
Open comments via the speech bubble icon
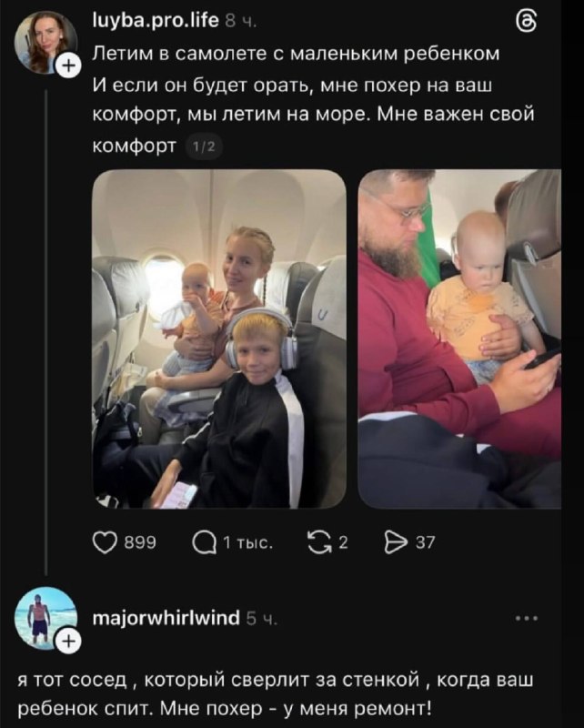[204, 543]
